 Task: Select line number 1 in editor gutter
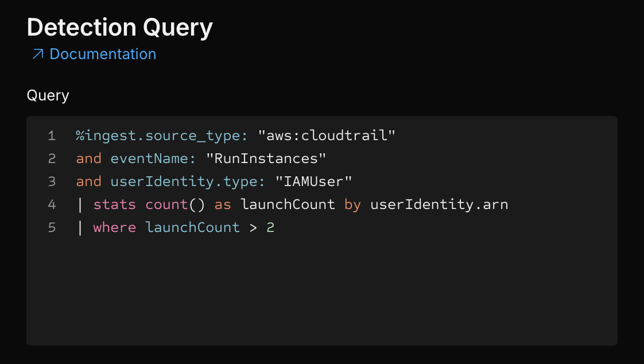click(52, 135)
